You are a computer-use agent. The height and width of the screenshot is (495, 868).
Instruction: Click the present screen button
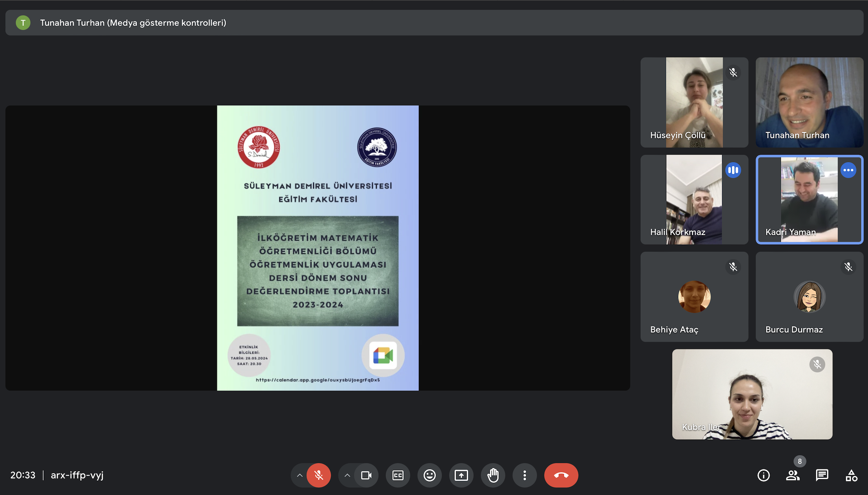(461, 475)
